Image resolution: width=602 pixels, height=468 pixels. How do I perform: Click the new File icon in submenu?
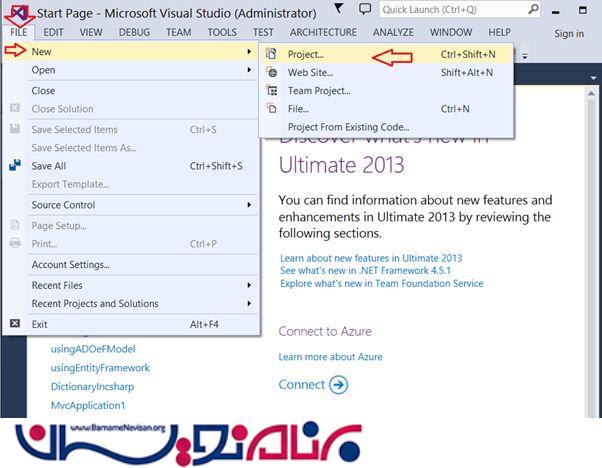pos(272,109)
